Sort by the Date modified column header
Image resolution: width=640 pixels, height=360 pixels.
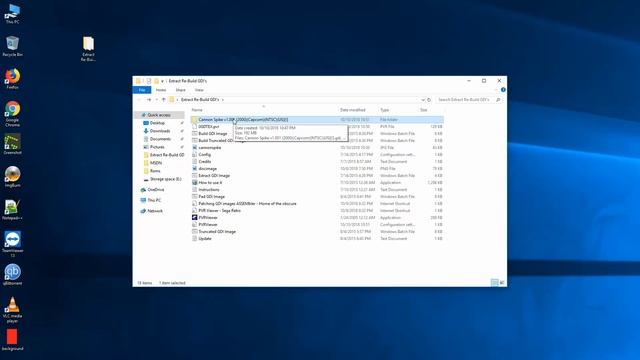tap(353, 110)
